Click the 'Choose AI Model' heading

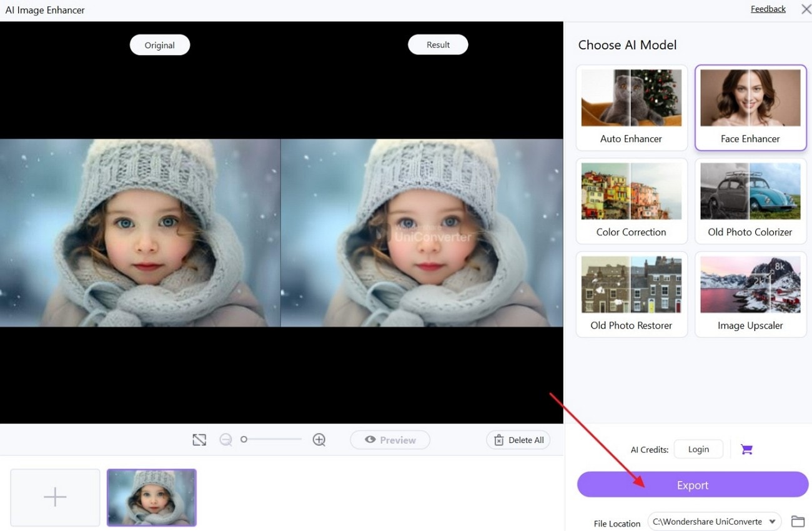tap(627, 45)
